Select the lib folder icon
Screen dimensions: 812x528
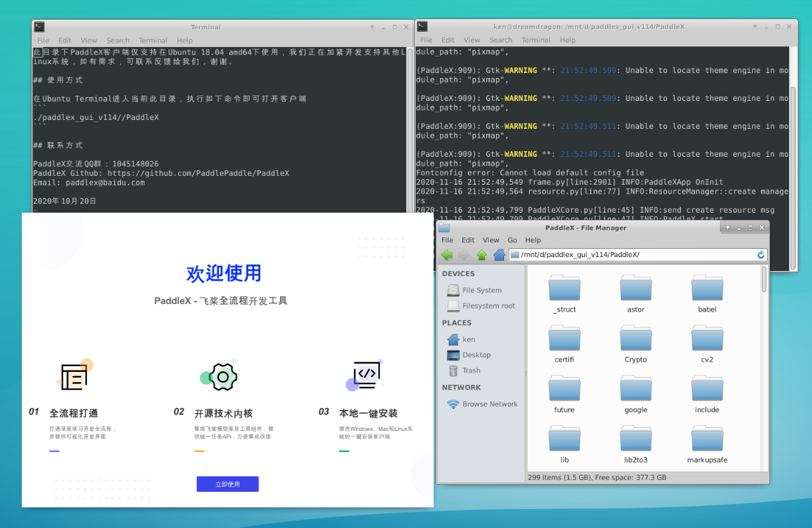click(564, 439)
